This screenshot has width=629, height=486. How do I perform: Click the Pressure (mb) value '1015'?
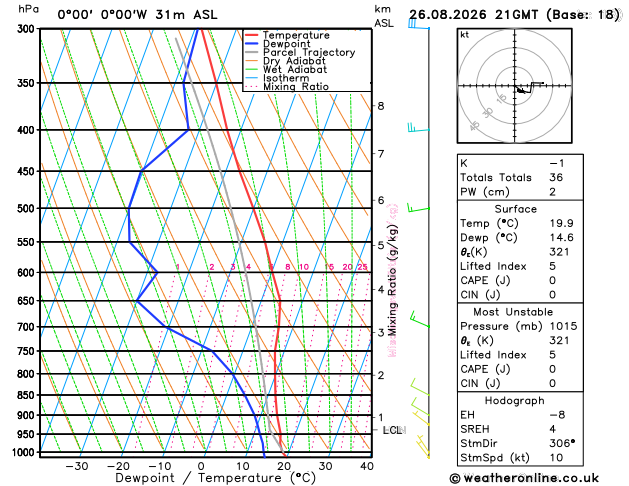(x=563, y=326)
